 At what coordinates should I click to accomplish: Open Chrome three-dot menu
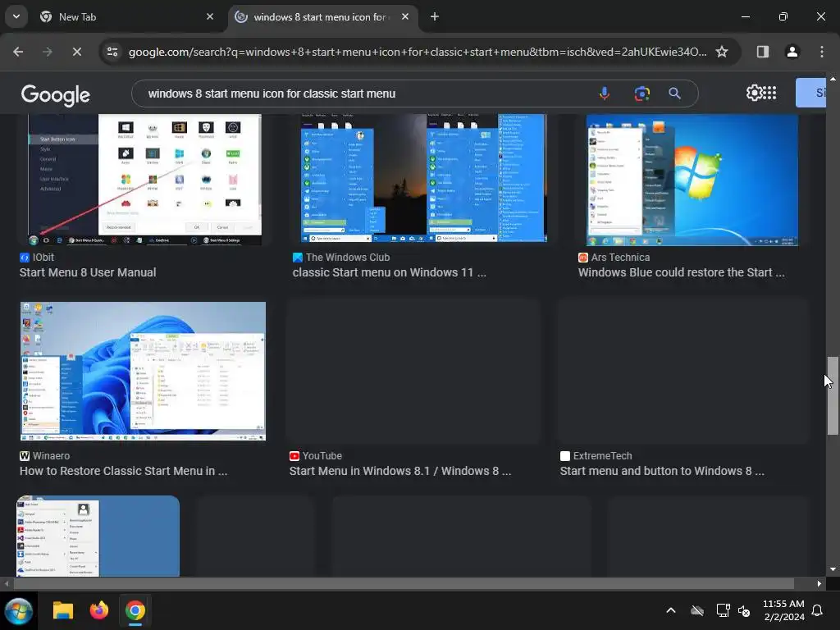pos(822,52)
